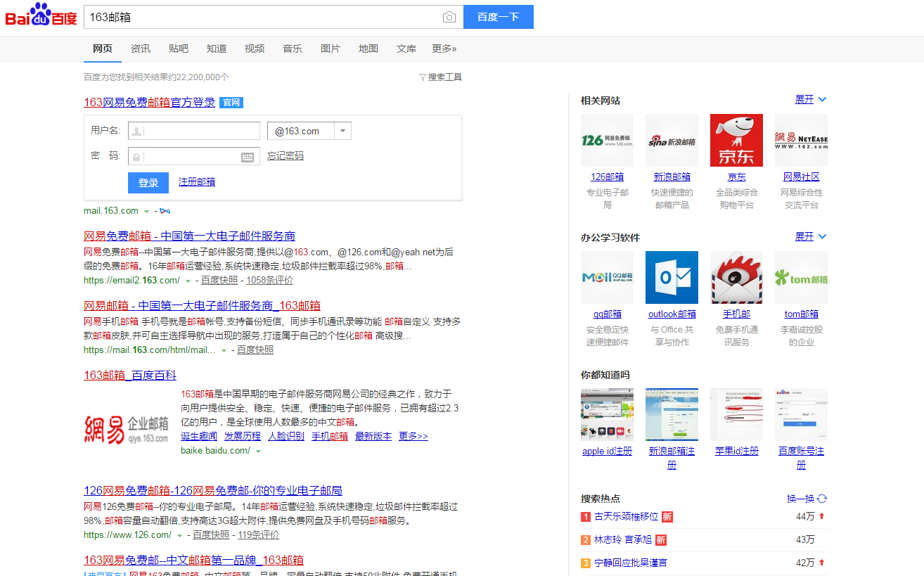Screen dimensions: 924x576
Task: Click the on-screen keyboard icon in password field
Action: point(248,157)
